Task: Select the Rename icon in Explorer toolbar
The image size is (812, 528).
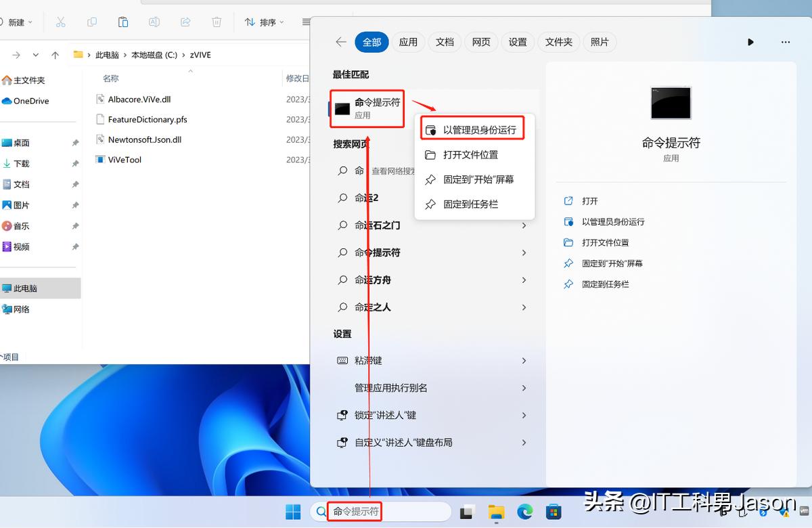Action: click(154, 22)
